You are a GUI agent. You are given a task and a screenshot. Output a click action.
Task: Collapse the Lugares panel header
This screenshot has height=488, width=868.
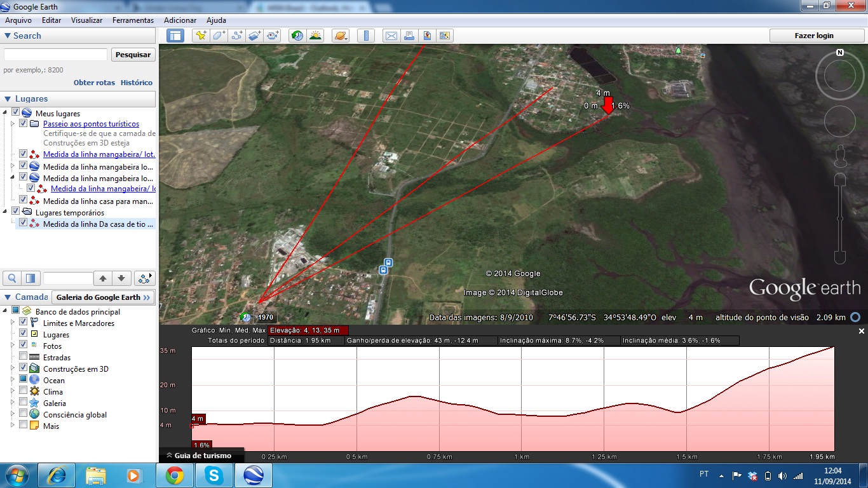78,98
